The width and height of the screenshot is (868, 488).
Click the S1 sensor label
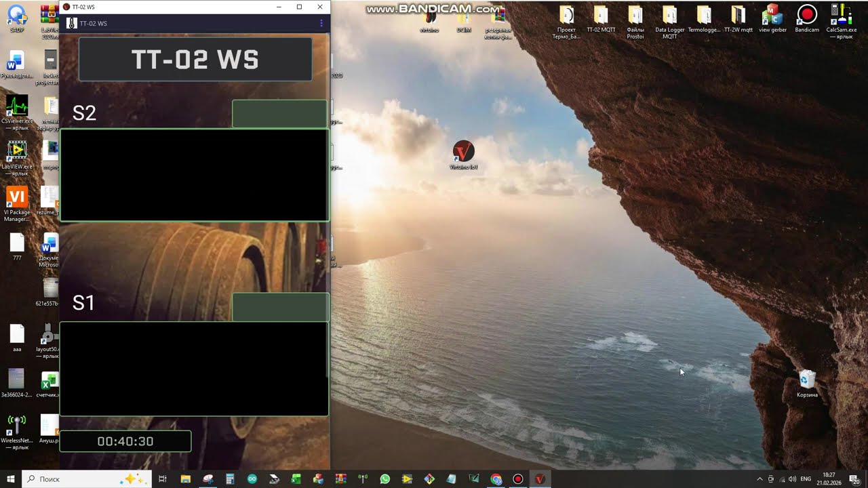pos(83,303)
